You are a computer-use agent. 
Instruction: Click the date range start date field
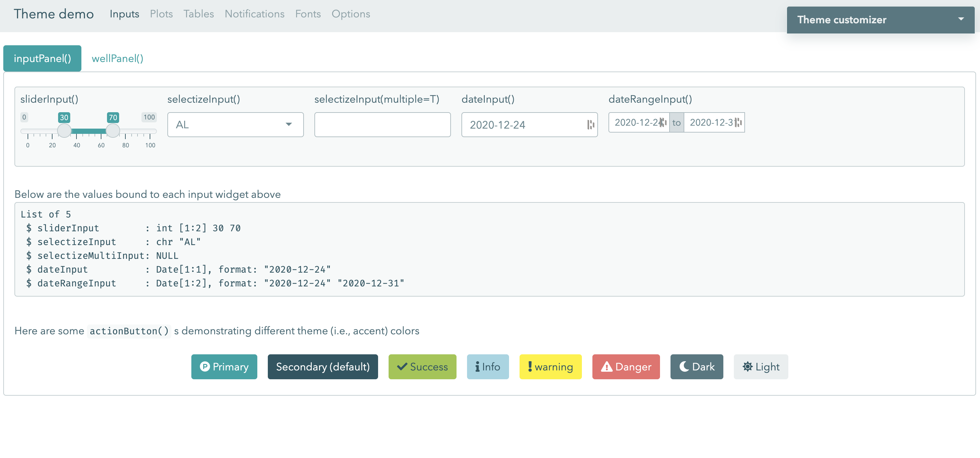(x=638, y=122)
